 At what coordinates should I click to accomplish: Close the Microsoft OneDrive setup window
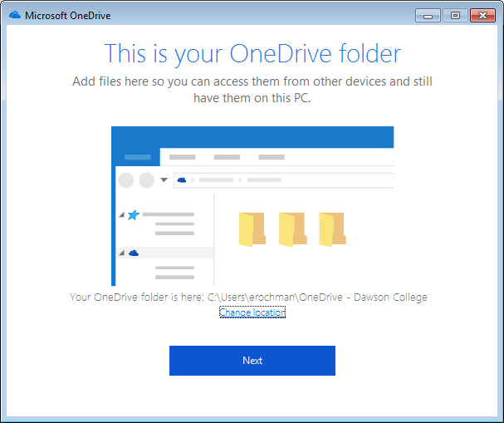[x=482, y=16]
